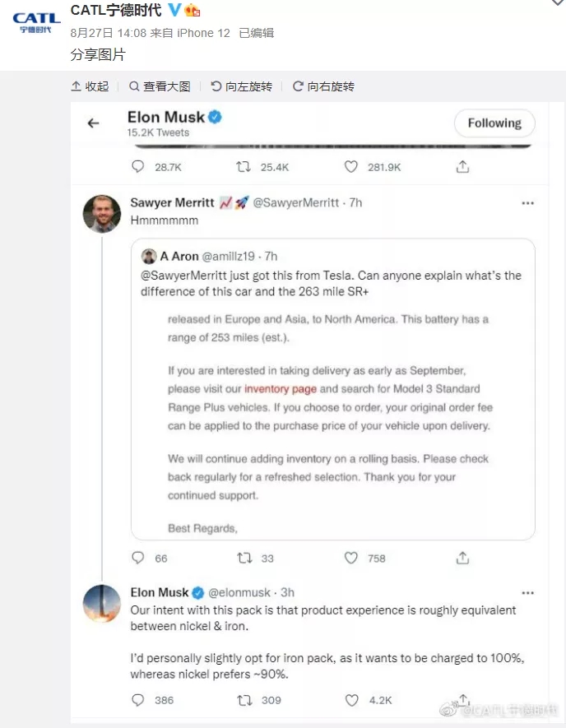The height and width of the screenshot is (728, 566).
Task: Click the reply icon with 28.7K
Action: tap(138, 167)
